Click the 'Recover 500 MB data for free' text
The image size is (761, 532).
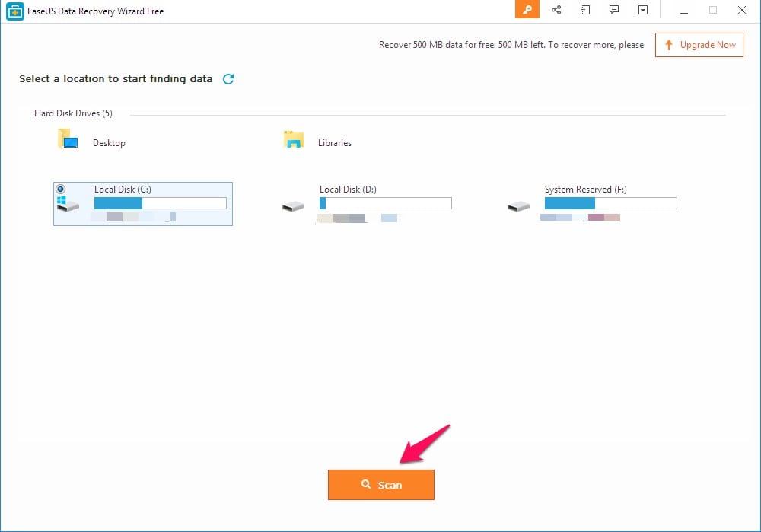click(511, 45)
